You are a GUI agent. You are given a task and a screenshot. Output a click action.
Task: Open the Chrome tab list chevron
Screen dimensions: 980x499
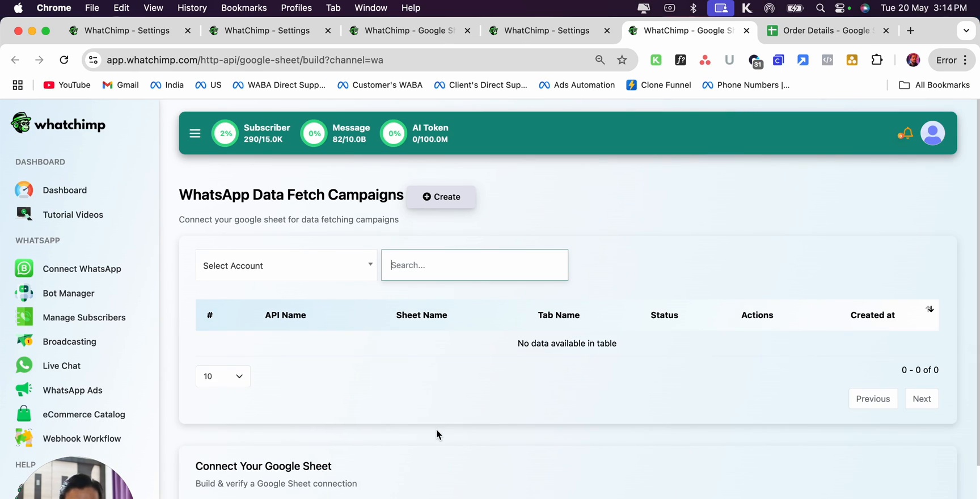[966, 31]
